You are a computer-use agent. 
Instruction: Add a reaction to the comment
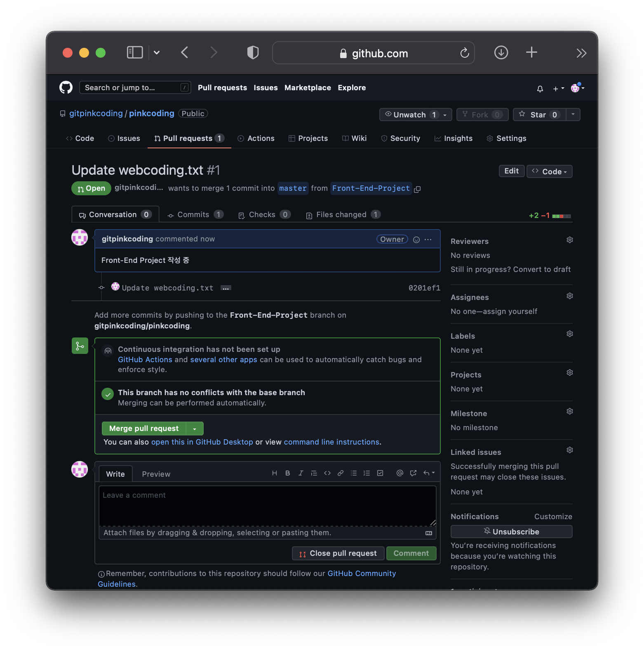pyautogui.click(x=416, y=239)
